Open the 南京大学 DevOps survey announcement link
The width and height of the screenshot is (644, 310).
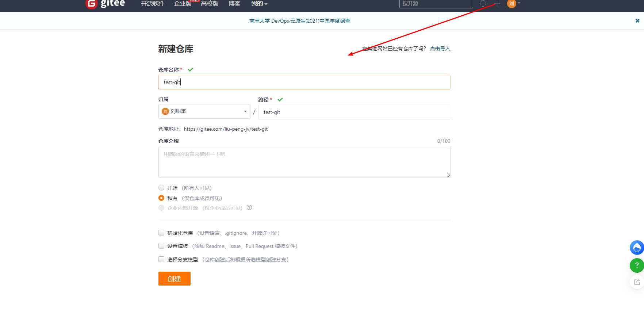coord(300,21)
